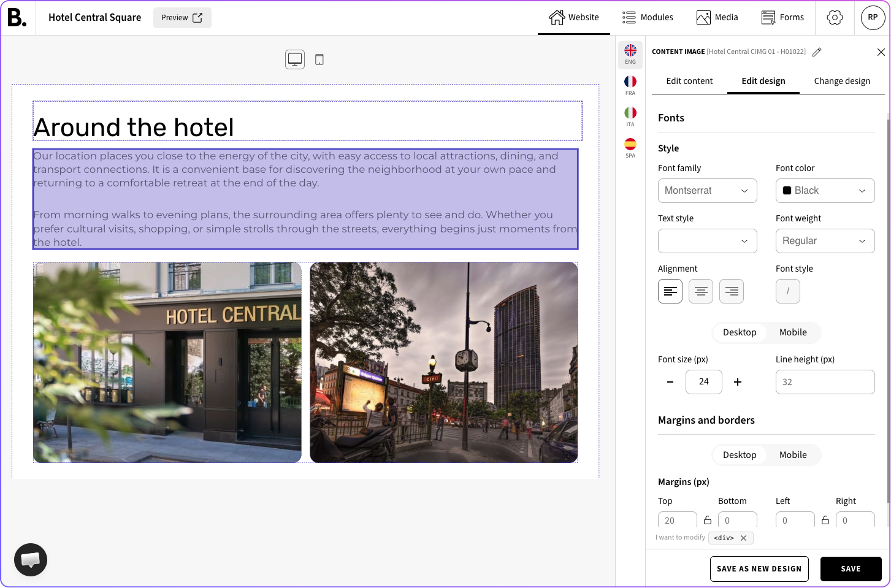Select the Hotel Central entrance image
This screenshot has width=891, height=588.
167,362
